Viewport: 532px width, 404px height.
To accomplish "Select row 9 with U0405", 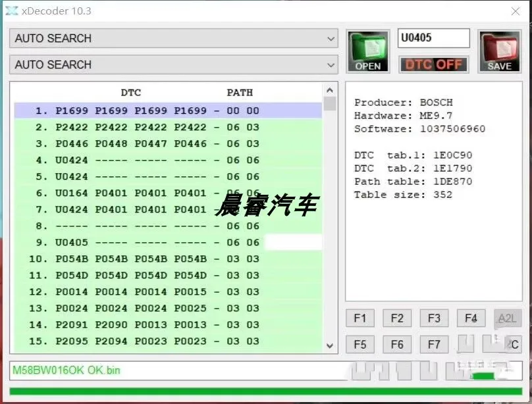I will click(x=168, y=242).
